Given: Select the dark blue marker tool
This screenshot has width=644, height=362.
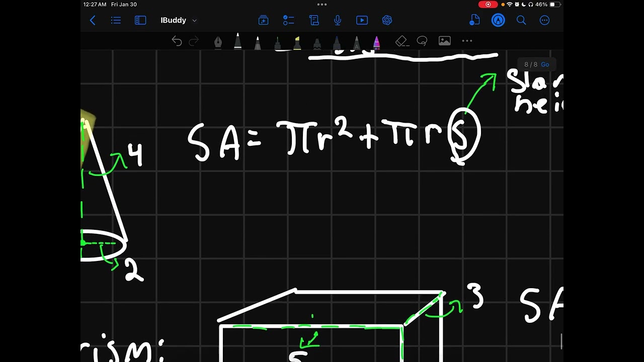Looking at the screenshot, I should point(337,42).
